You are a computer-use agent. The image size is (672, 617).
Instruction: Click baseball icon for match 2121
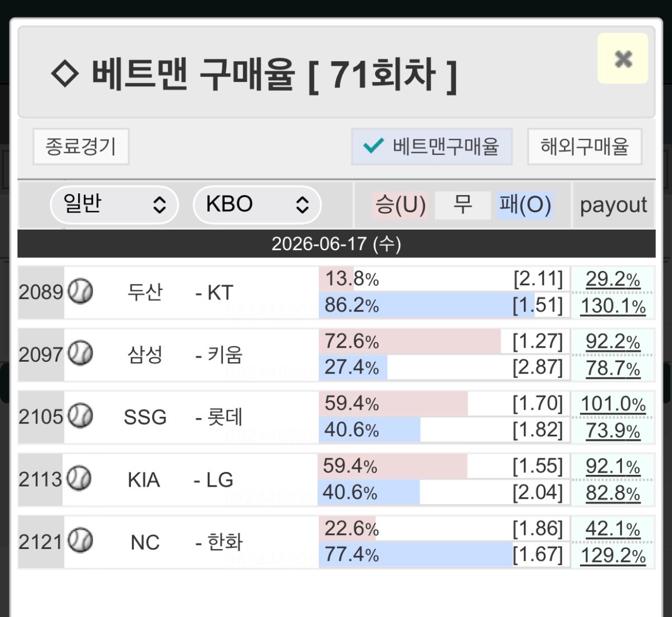coord(80,541)
